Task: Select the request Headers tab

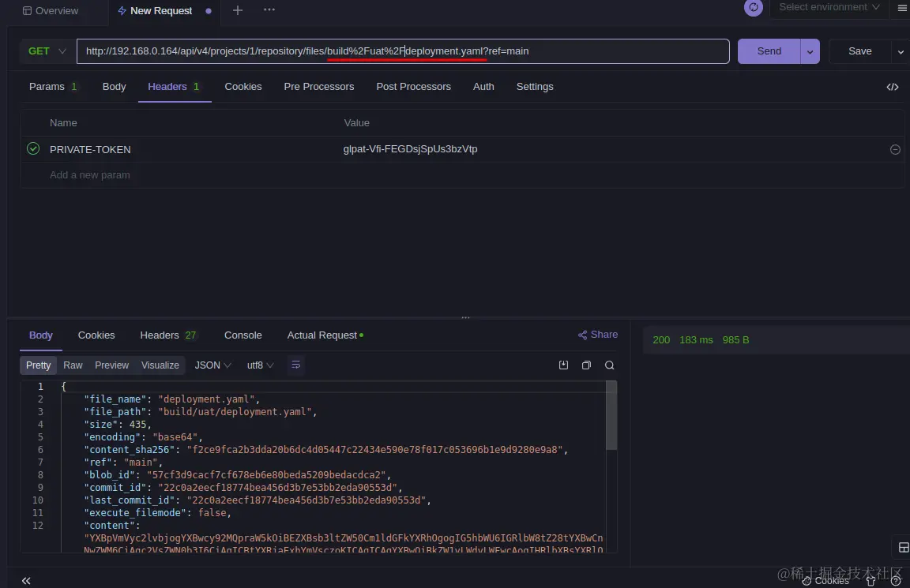Action: 174,86
